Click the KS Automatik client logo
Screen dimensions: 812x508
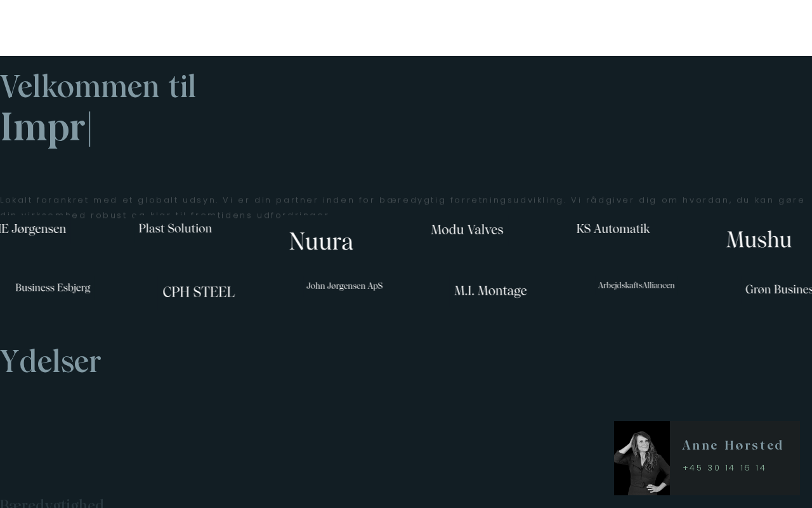pyautogui.click(x=613, y=229)
